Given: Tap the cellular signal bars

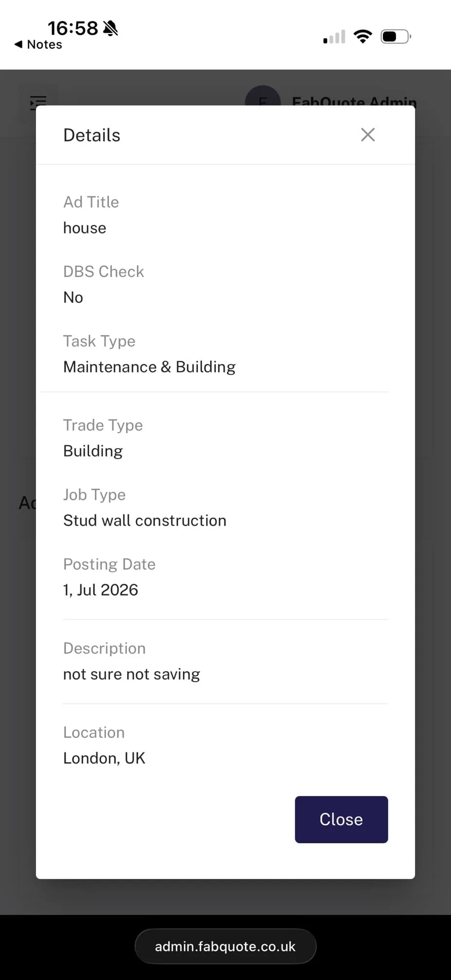Looking at the screenshot, I should coord(334,37).
